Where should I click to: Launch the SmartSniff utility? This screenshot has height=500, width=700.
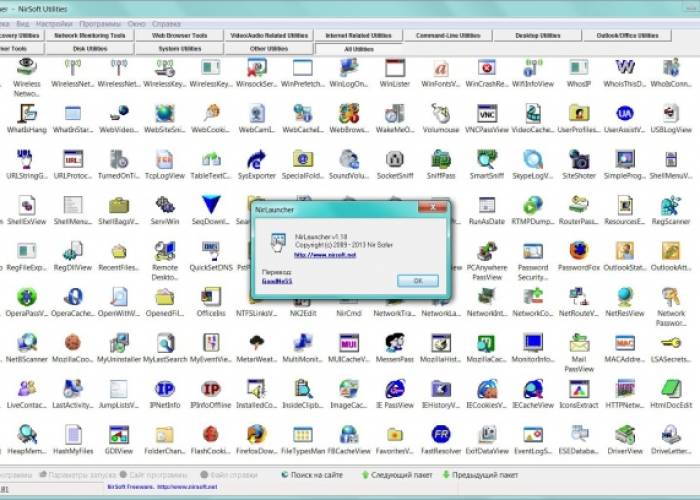[487, 159]
